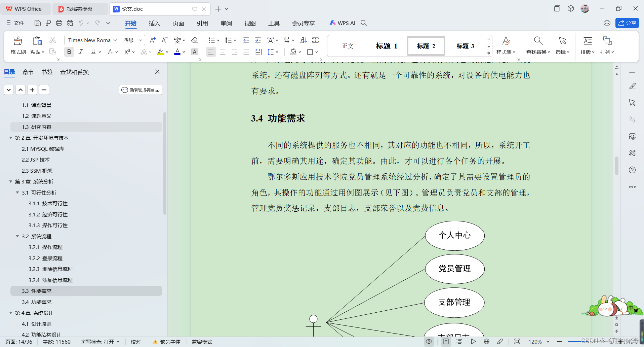644x347 pixels.
Task: Click the 分享 share button
Action: (627, 23)
